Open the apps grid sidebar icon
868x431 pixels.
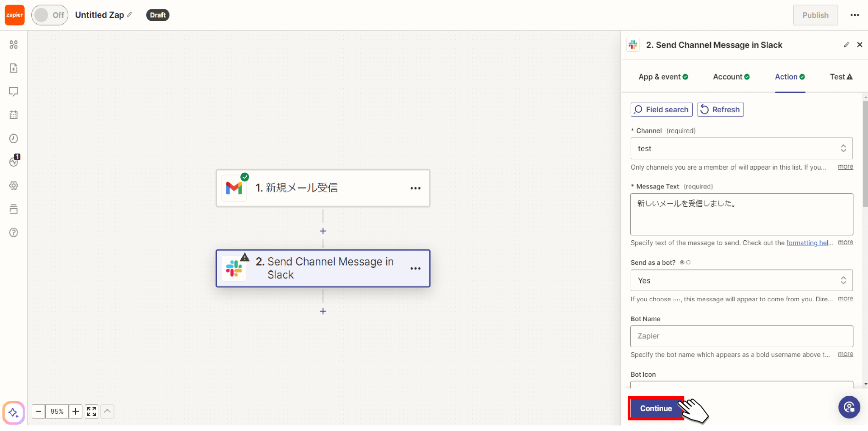point(14,44)
